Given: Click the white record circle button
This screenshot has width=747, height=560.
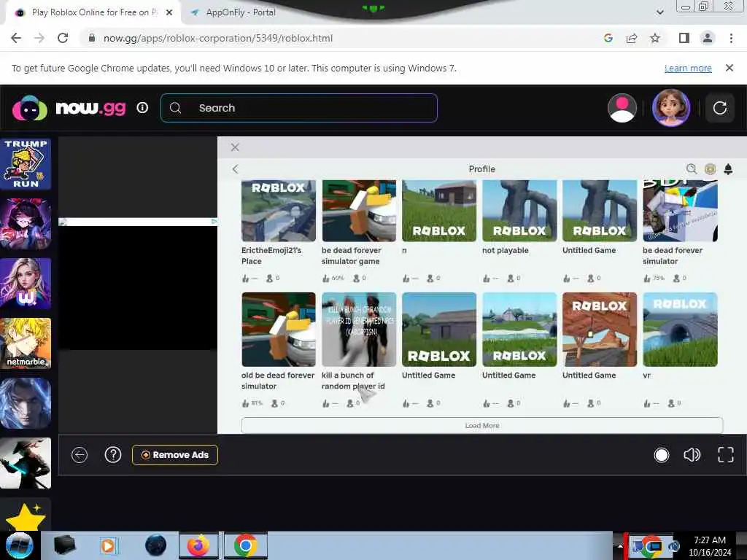Looking at the screenshot, I should (x=661, y=455).
